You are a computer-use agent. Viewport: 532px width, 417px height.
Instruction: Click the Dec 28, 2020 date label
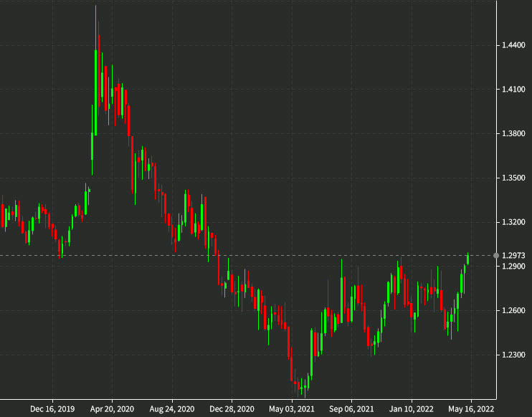point(232,409)
